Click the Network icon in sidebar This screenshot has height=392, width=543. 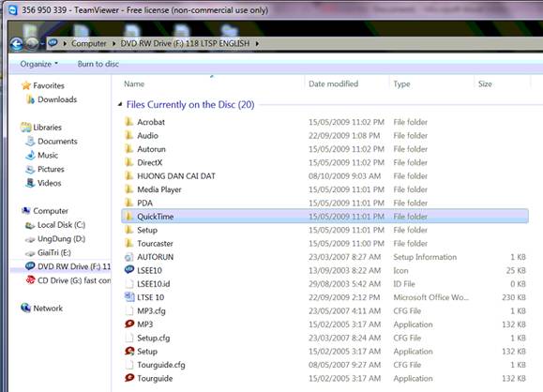tap(25, 308)
